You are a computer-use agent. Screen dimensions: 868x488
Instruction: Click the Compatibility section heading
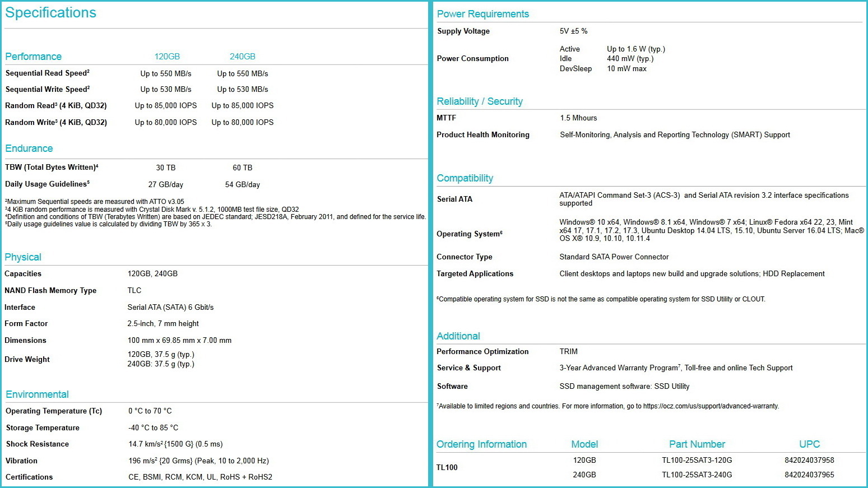pyautogui.click(x=465, y=178)
